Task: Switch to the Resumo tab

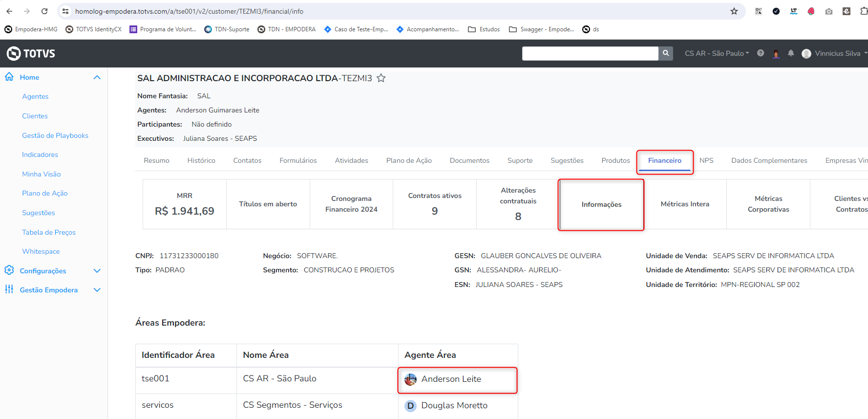Action: pyautogui.click(x=157, y=160)
